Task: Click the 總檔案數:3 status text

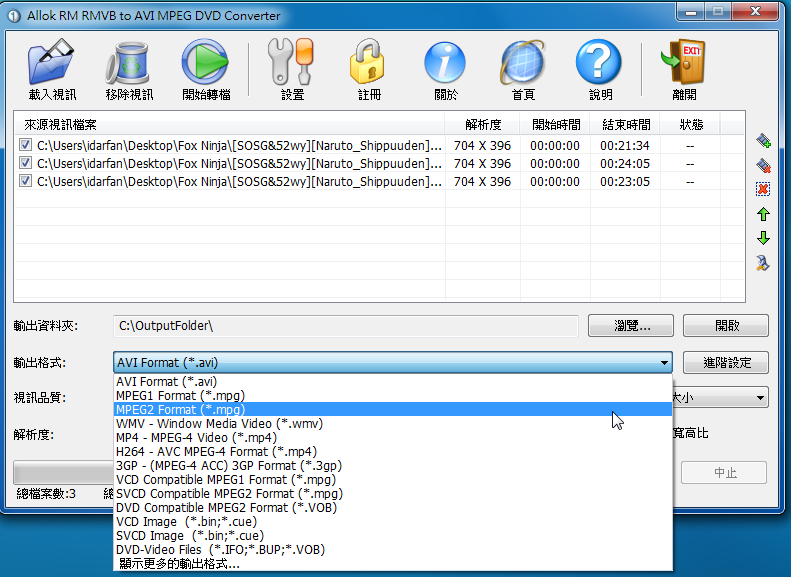Action: pyautogui.click(x=46, y=493)
